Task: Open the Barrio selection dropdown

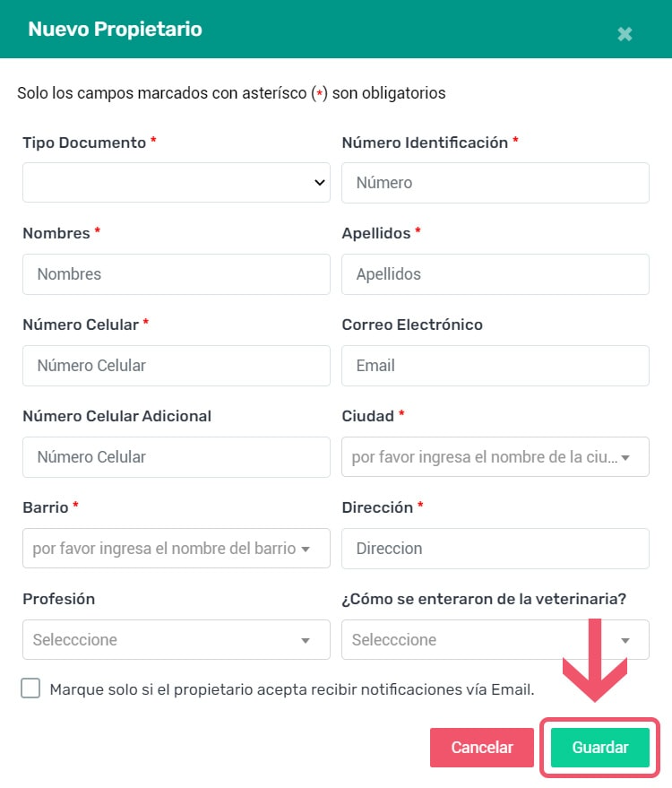Action: tap(177, 549)
